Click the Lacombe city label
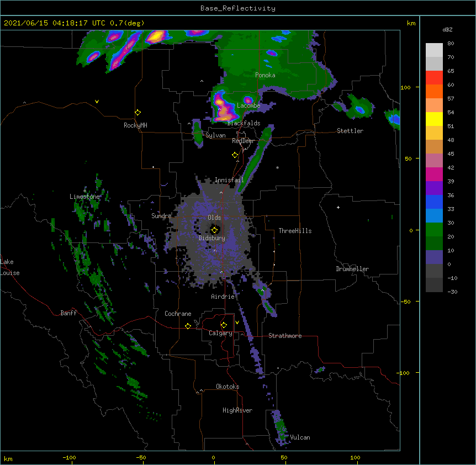Image resolution: width=476 pixels, height=465 pixels. tap(248, 105)
